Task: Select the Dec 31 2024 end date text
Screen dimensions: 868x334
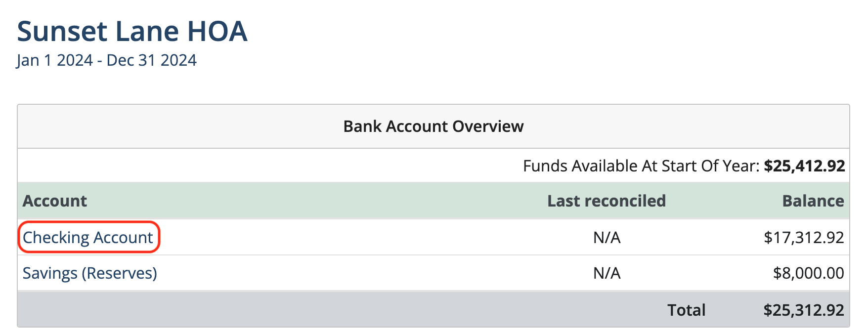Action: pyautogui.click(x=151, y=60)
